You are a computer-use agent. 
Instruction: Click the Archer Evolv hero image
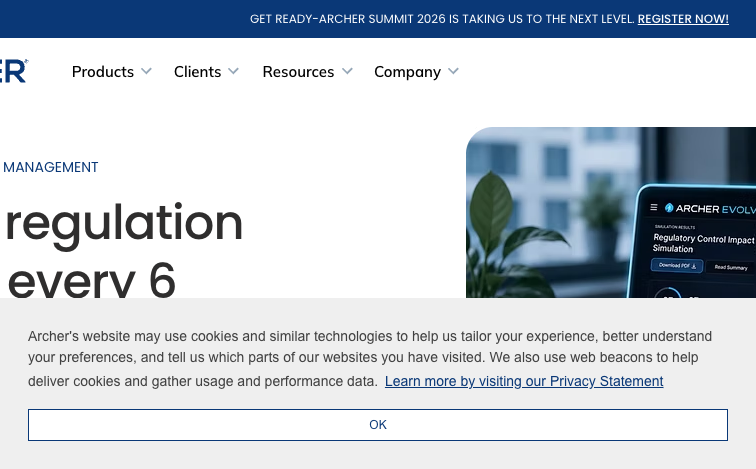[611, 213]
